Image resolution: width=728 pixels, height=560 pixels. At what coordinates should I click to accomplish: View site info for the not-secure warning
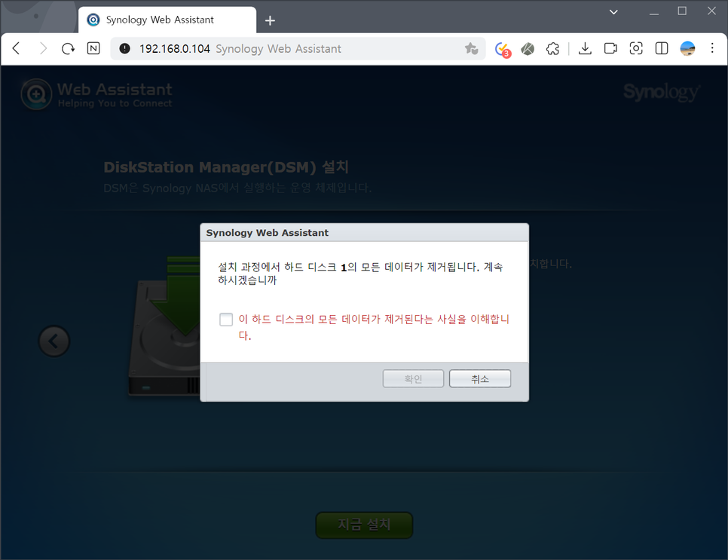124,48
